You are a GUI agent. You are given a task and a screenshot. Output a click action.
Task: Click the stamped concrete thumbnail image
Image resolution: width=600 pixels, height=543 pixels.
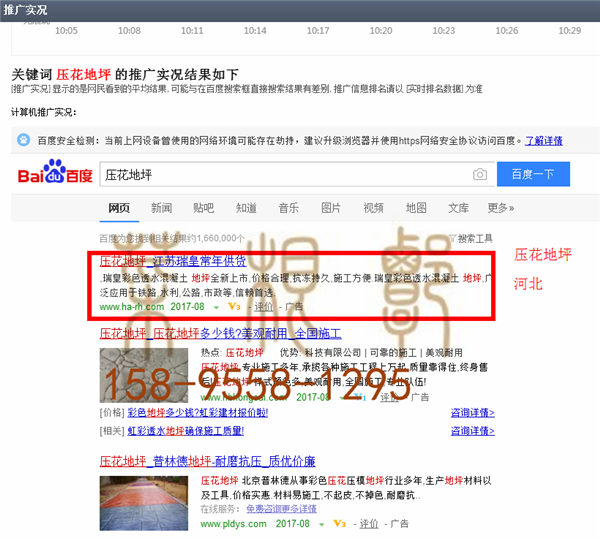pyautogui.click(x=144, y=375)
